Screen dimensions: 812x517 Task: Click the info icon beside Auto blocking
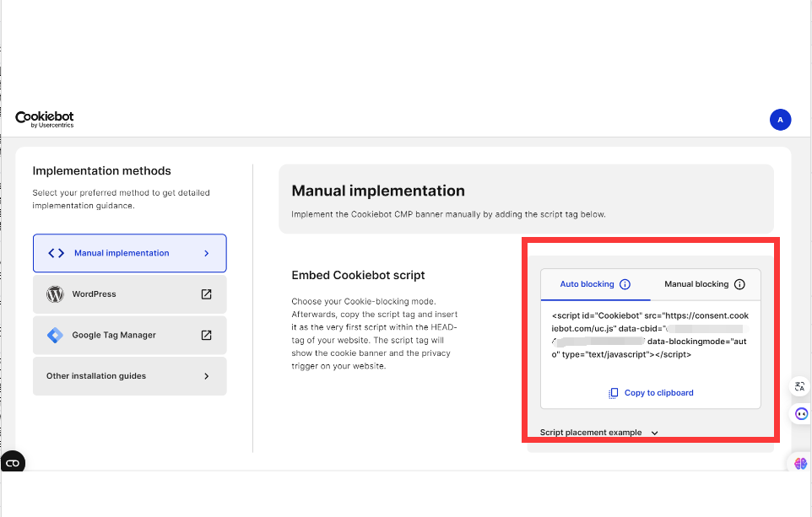coord(625,284)
